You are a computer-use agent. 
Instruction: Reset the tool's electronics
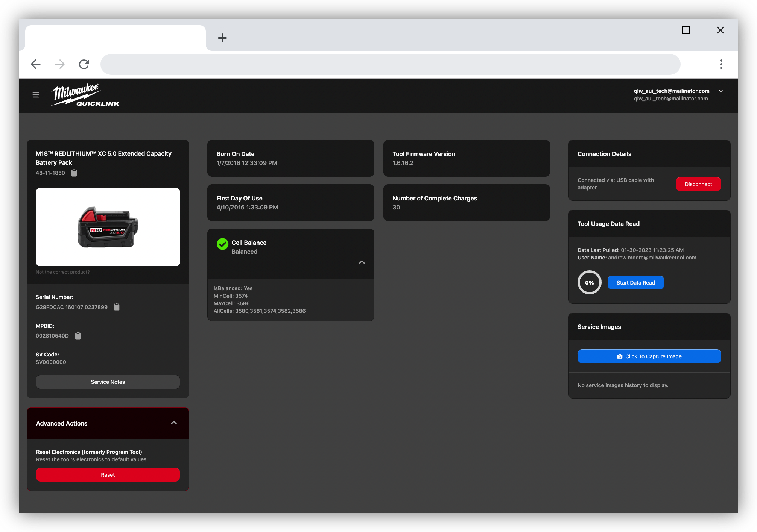point(108,475)
